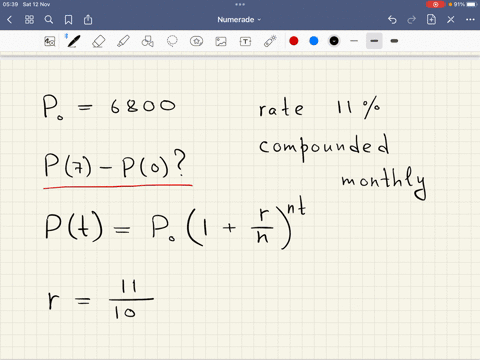Choose the red pen color
Screen dimensions: 480x360
pyautogui.click(x=294, y=41)
